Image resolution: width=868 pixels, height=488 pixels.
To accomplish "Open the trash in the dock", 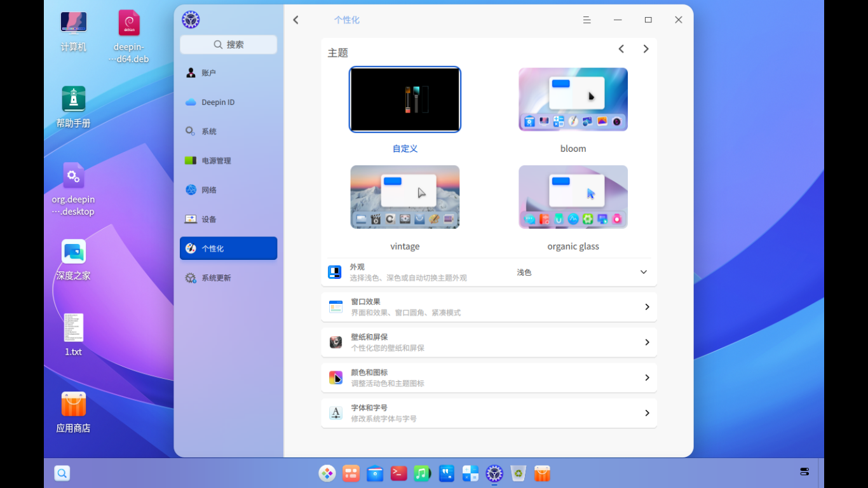I will pyautogui.click(x=519, y=473).
